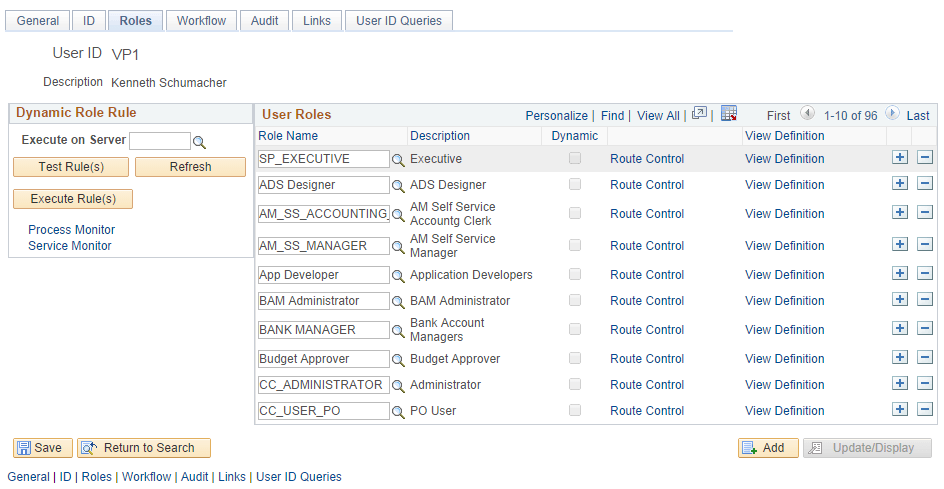944x489 pixels.
Task: Click the Refresh button
Action: [x=190, y=167]
